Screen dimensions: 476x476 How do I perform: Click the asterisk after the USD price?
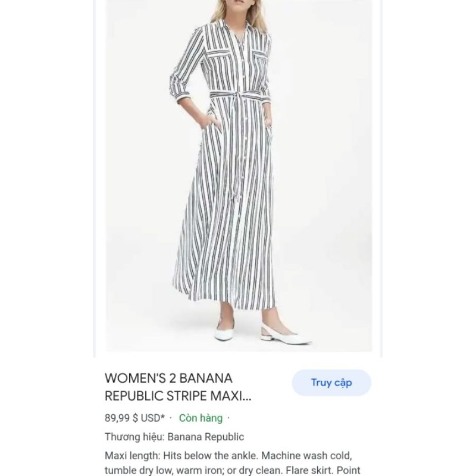pyautogui.click(x=163, y=417)
